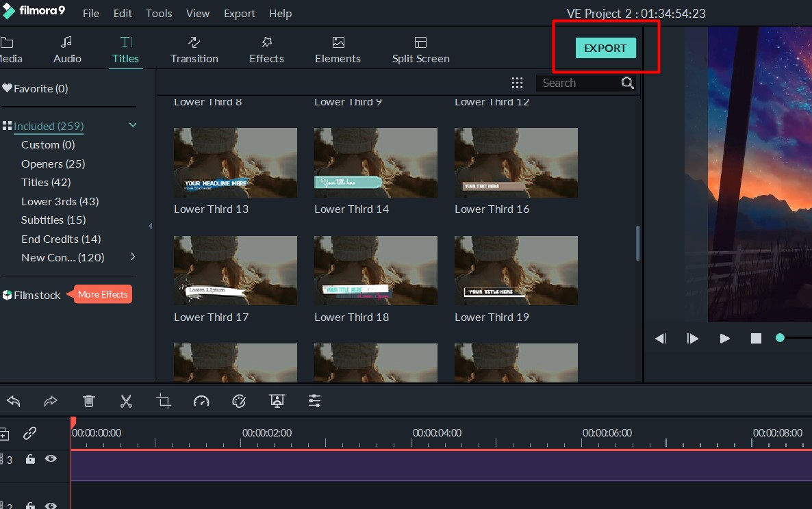Viewport: 812px width, 509px height.
Task: Click the Edit sliders adjustment icon
Action: click(314, 401)
